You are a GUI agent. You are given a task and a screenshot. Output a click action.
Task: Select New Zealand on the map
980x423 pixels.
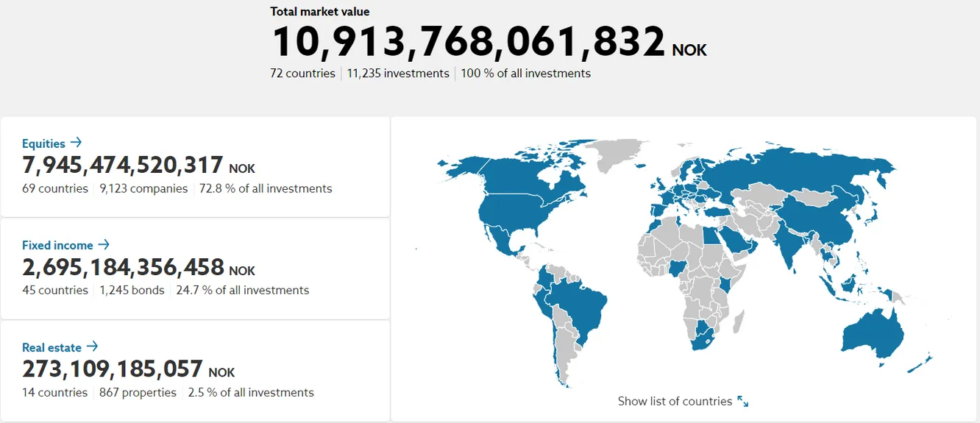coord(920,363)
